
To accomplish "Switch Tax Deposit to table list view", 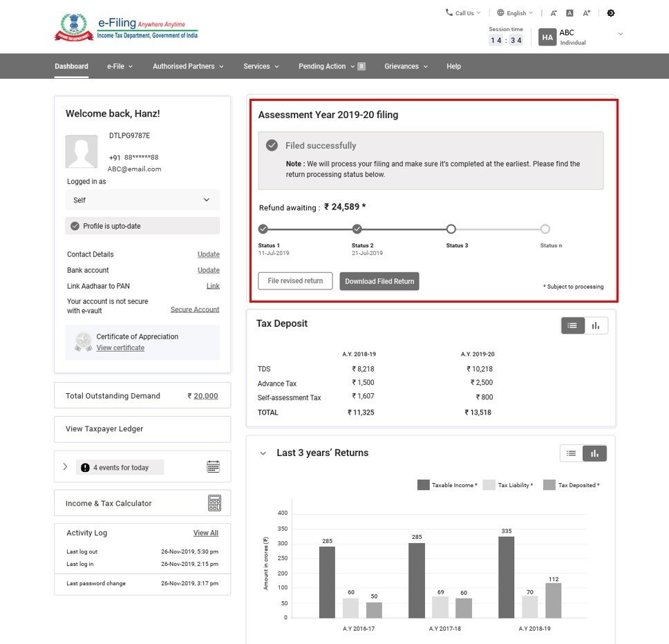I will (572, 325).
